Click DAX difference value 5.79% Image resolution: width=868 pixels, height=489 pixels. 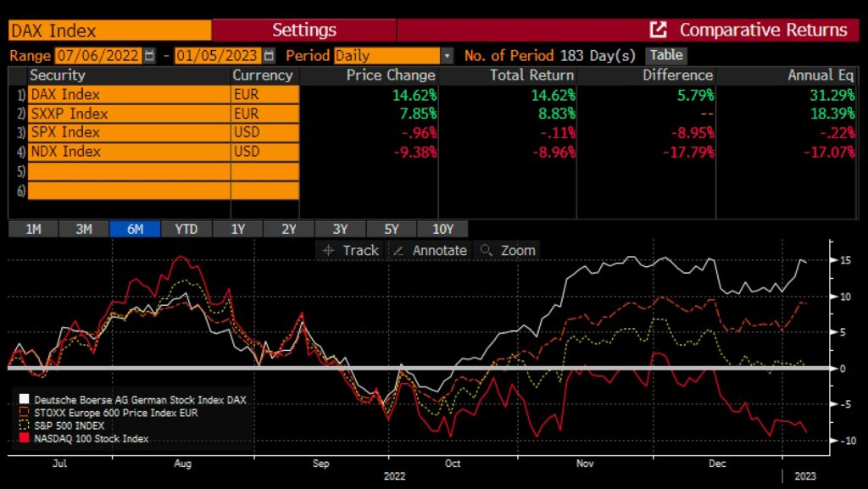tap(696, 95)
